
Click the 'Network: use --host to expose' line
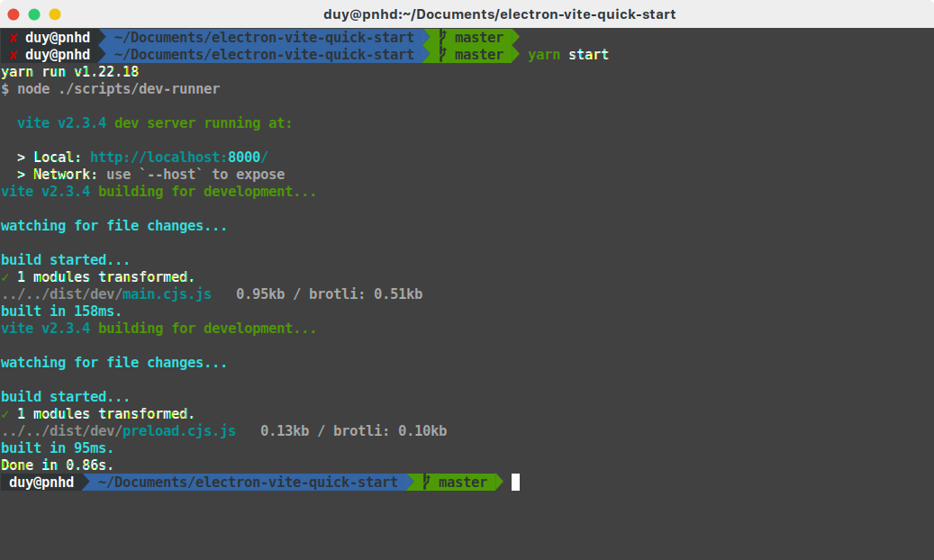(x=150, y=174)
